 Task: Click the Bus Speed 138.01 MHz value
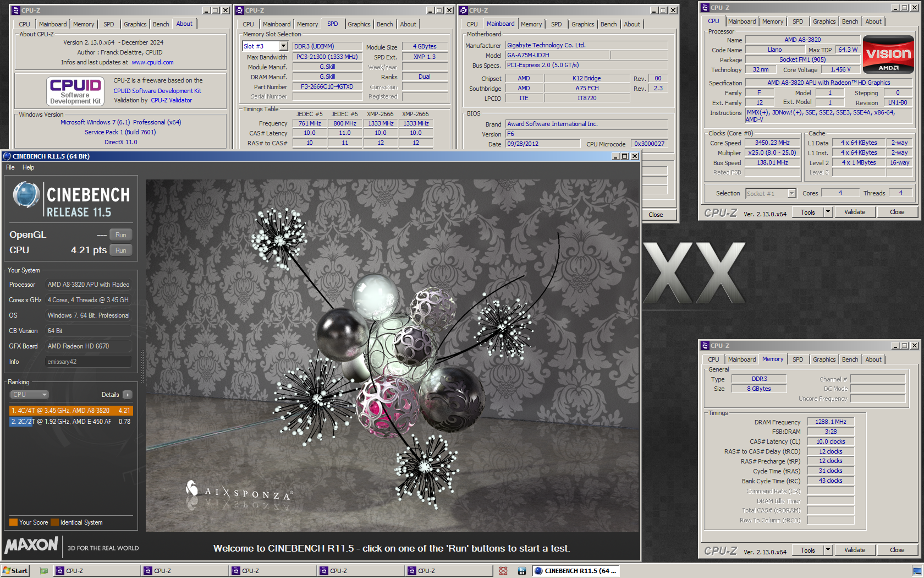[772, 162]
